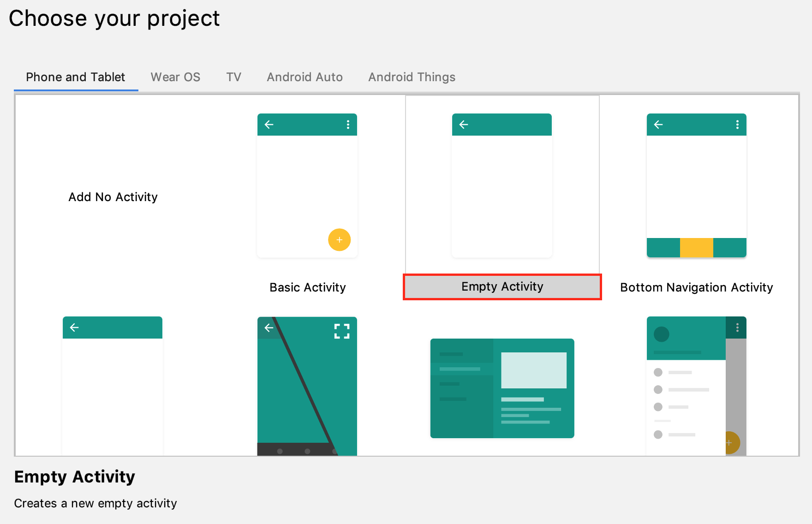Click the Basic Activity label
The image size is (812, 524).
click(308, 287)
